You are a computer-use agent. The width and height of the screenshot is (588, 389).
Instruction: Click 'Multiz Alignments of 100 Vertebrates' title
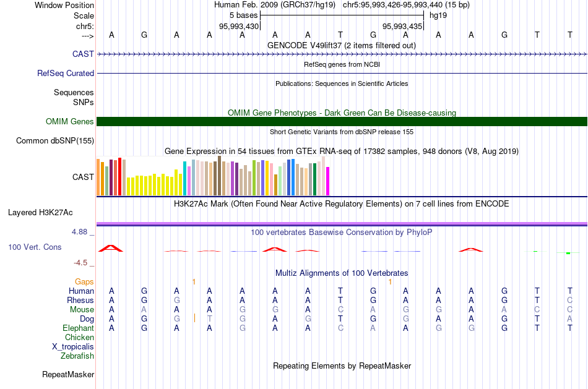342,273
